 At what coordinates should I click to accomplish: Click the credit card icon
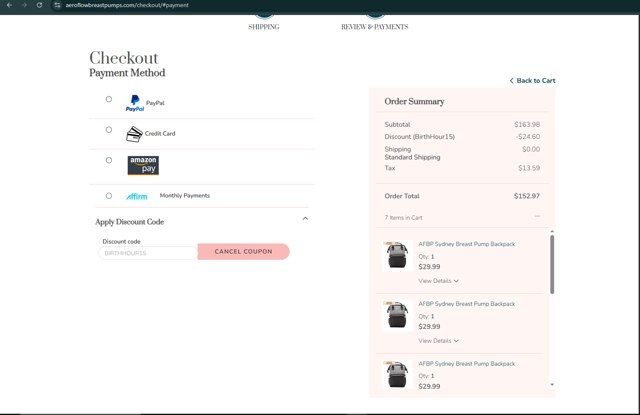[x=134, y=134]
